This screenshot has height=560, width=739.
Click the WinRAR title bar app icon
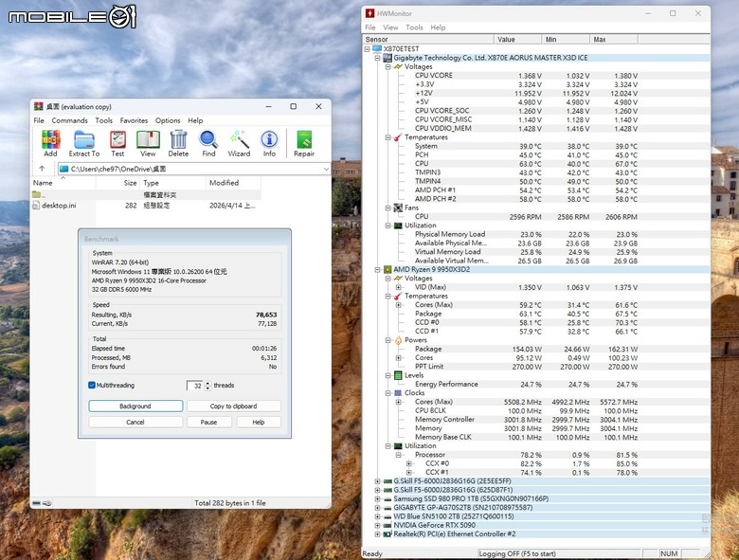coord(38,106)
